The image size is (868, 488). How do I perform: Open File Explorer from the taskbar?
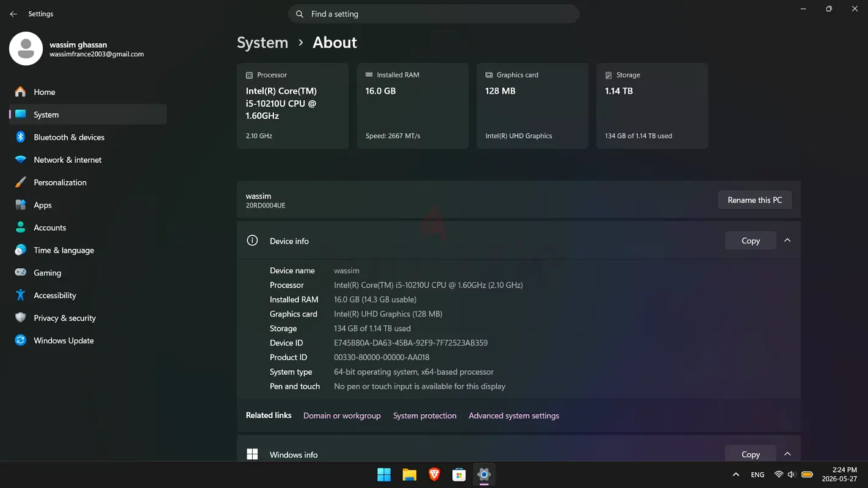point(409,475)
